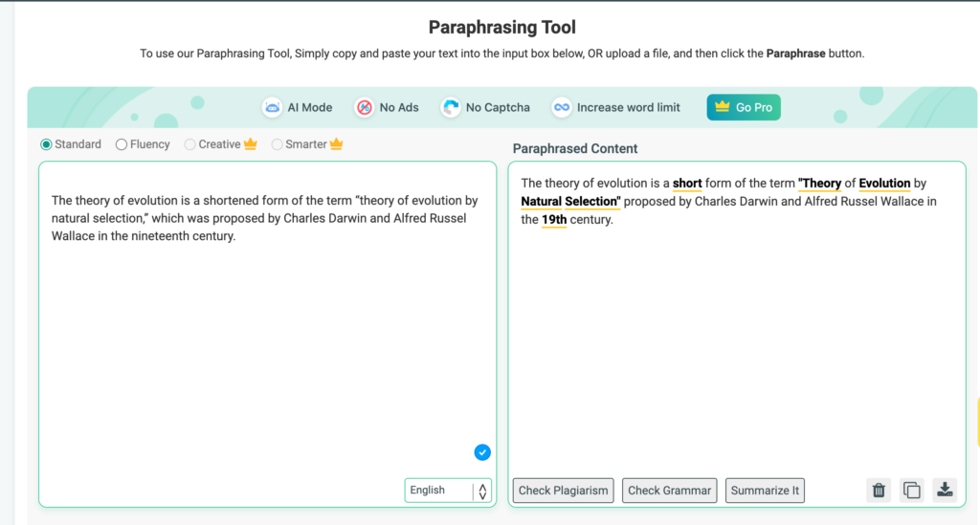The height and width of the screenshot is (525, 980).
Task: Select the Standard mode radio button
Action: click(46, 144)
